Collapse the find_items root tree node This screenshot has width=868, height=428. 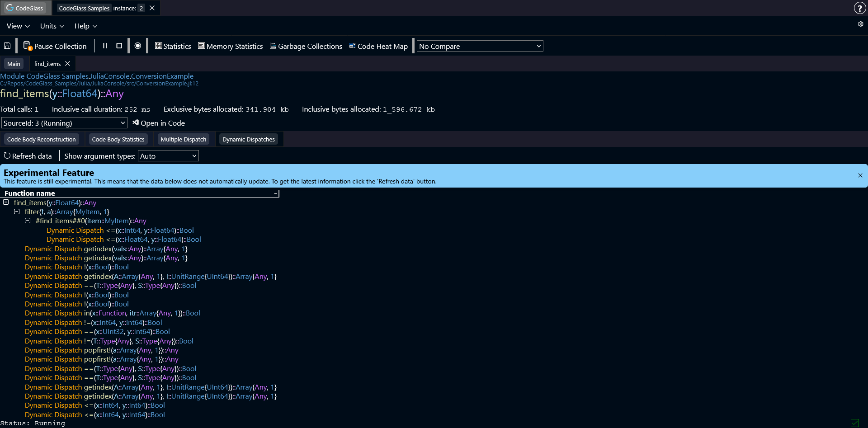click(x=6, y=202)
